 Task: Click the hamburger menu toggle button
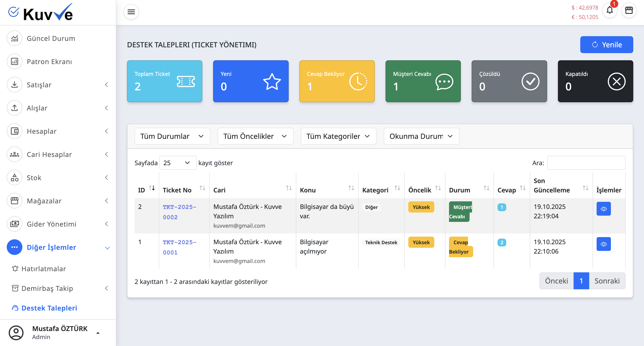tap(131, 12)
